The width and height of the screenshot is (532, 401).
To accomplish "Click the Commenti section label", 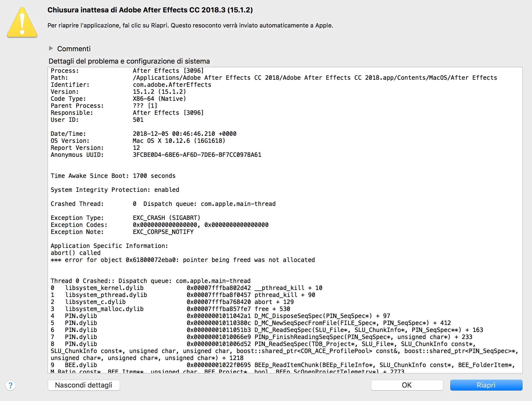I will point(74,49).
